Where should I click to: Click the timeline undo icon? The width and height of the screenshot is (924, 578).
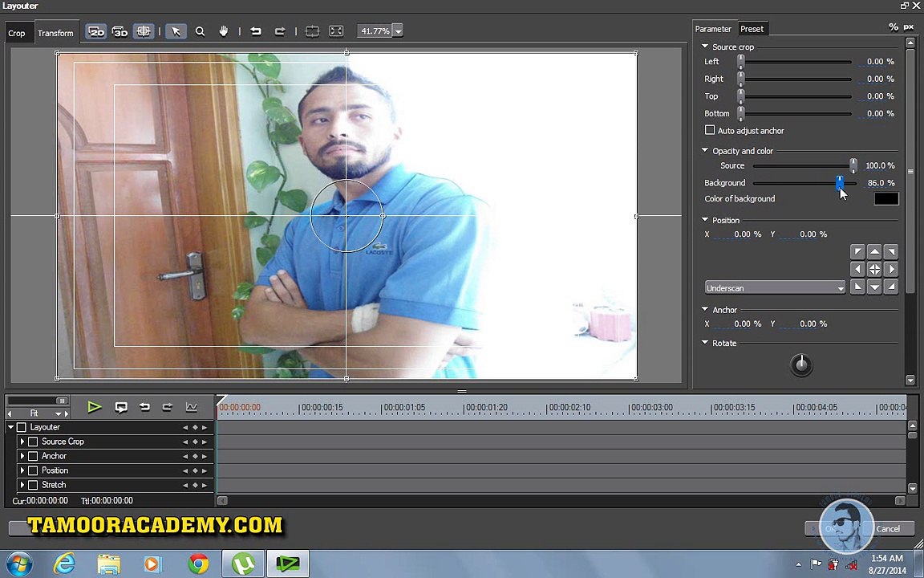click(x=144, y=407)
